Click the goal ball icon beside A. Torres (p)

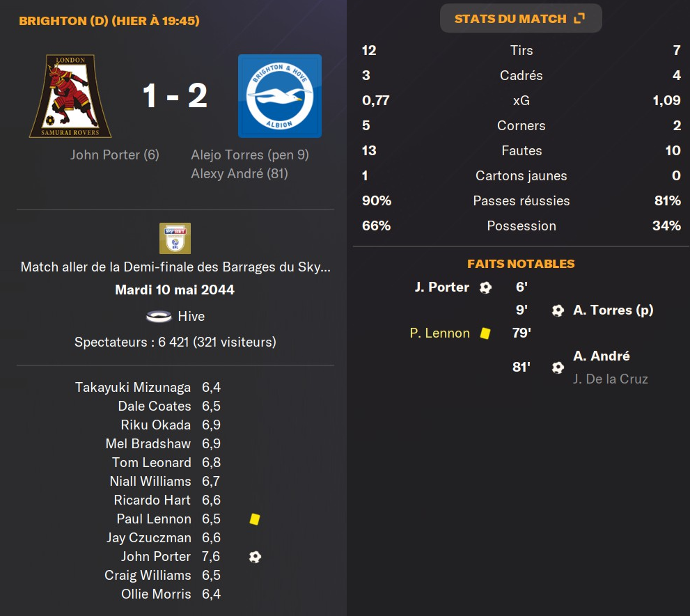pos(557,310)
